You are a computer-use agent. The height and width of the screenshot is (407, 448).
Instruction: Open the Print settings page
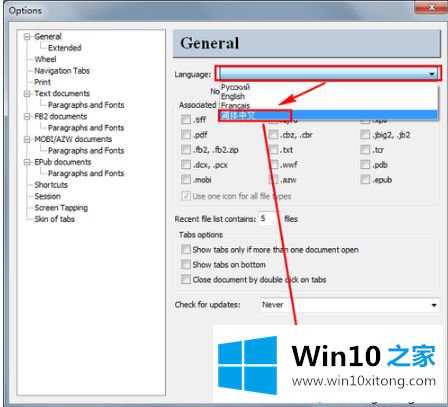(42, 82)
